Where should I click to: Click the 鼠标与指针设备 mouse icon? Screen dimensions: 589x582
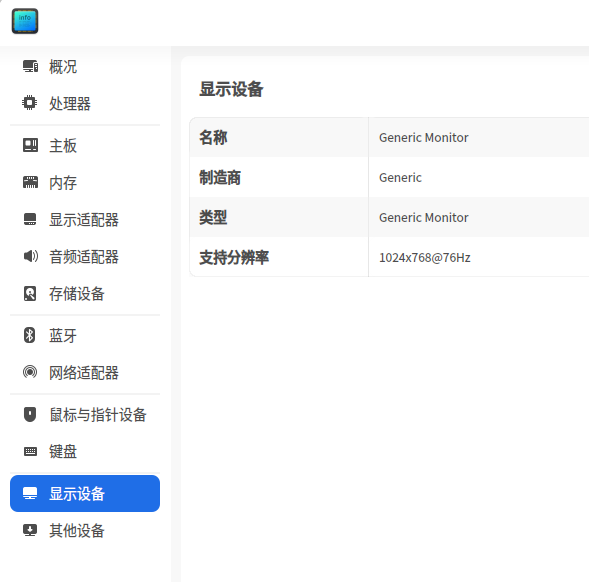pos(30,414)
